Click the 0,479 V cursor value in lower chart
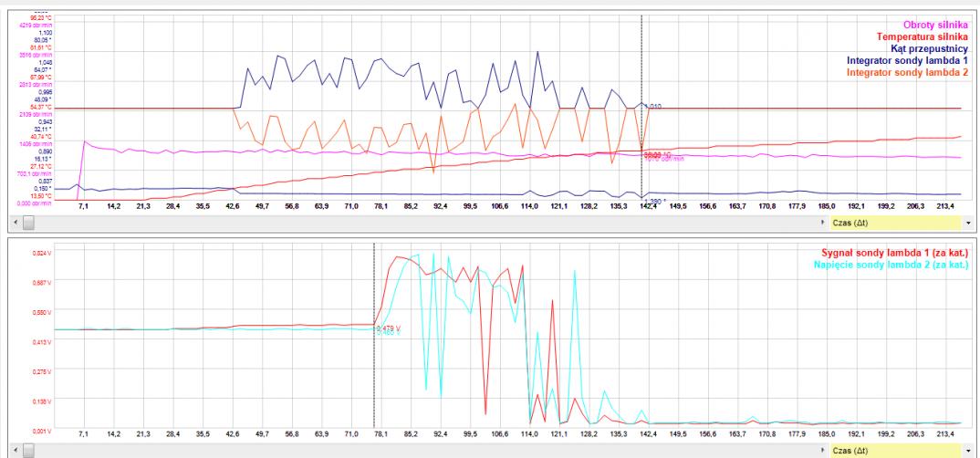This screenshot has height=458, width=980. 388,328
